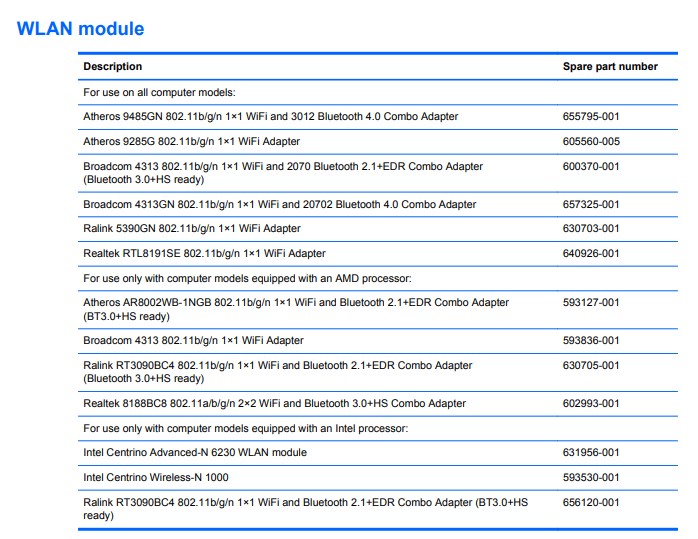Select the Ralink 5390GN WiFi Adapter entry
The height and width of the screenshot is (539, 698).
(191, 229)
